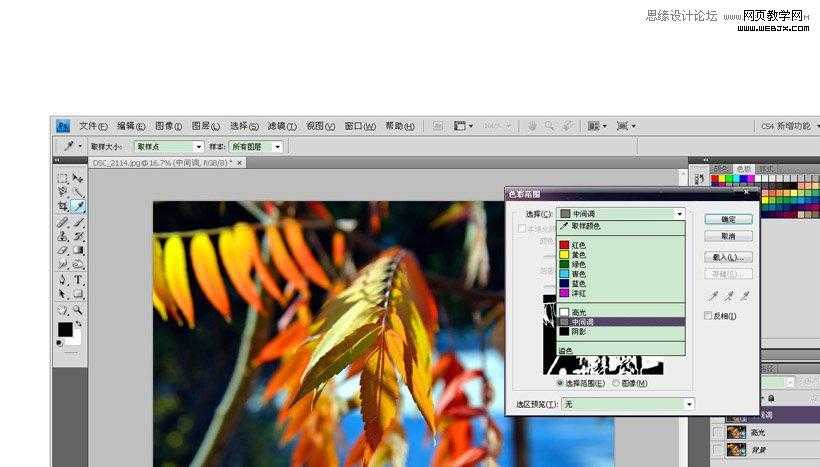Open the 窗口 menu
The height and width of the screenshot is (467, 820).
coord(360,126)
